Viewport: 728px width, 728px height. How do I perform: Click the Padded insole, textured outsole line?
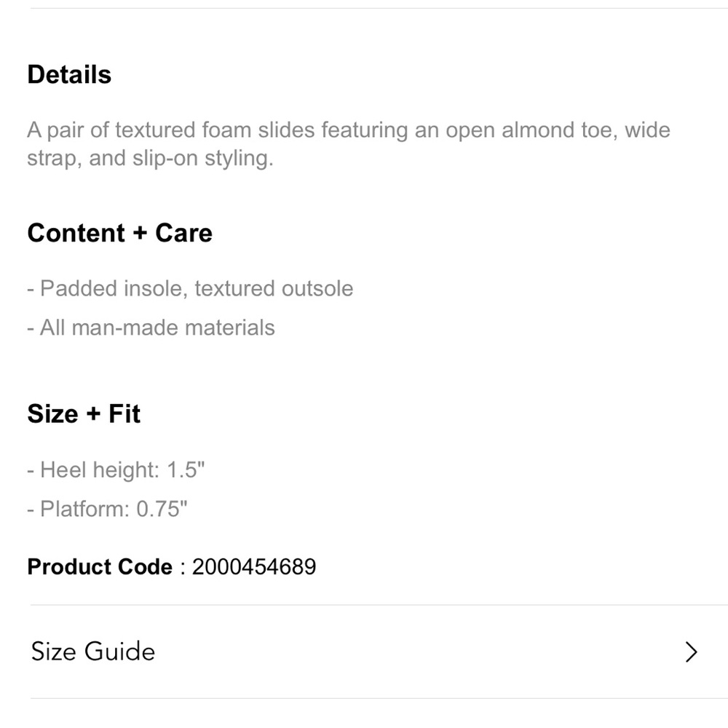190,289
